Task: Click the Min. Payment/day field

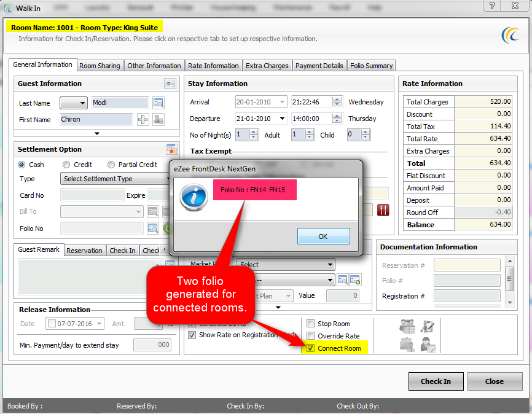Action: 152,345
